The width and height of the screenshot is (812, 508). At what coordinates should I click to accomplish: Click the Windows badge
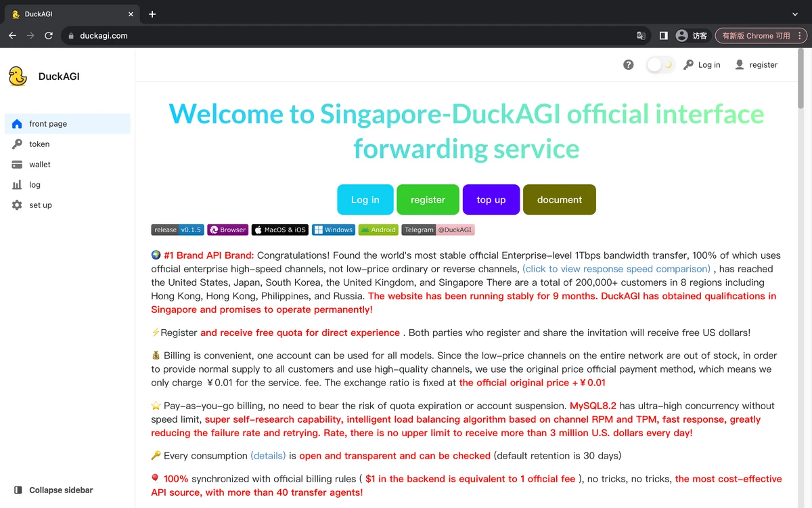[334, 230]
